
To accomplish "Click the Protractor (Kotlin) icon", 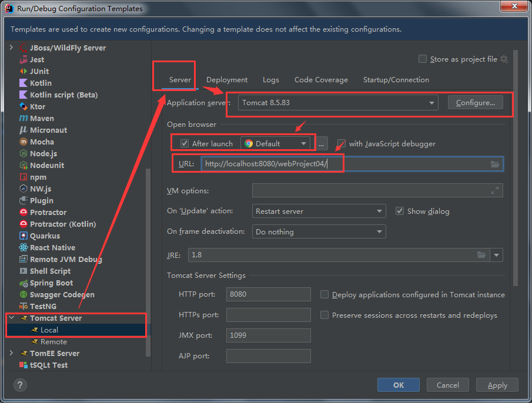I will point(24,224).
